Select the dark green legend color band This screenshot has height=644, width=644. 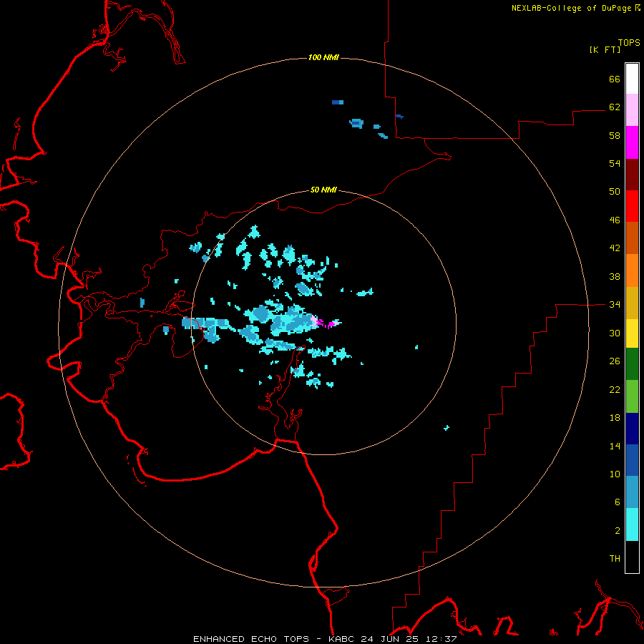632,364
